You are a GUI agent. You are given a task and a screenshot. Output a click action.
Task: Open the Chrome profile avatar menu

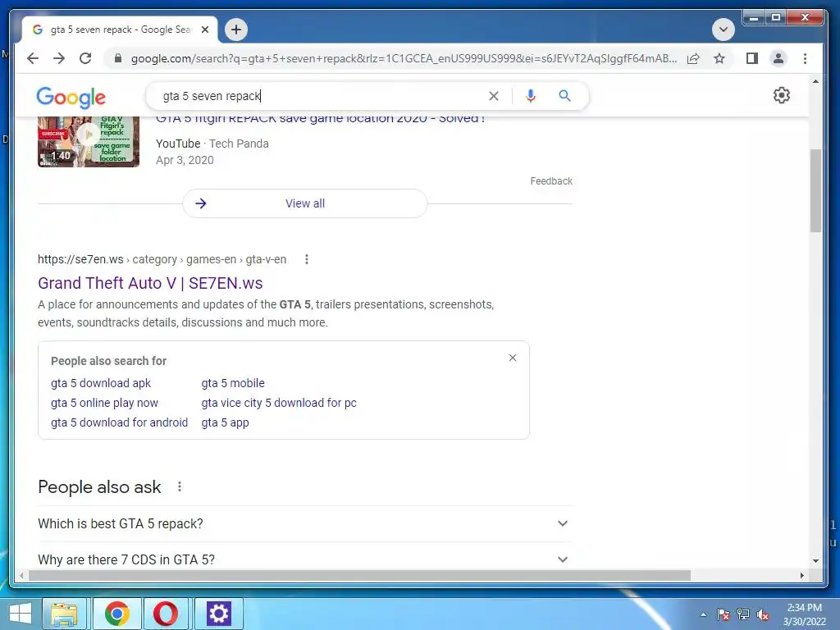778,58
